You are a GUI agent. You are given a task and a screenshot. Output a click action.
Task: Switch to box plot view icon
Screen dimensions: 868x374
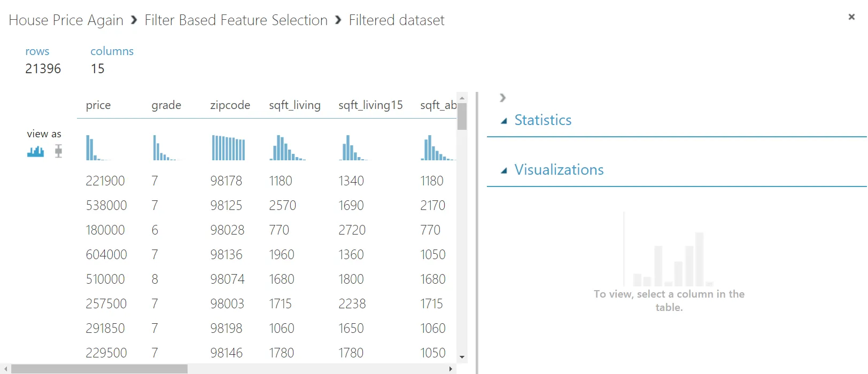click(58, 151)
